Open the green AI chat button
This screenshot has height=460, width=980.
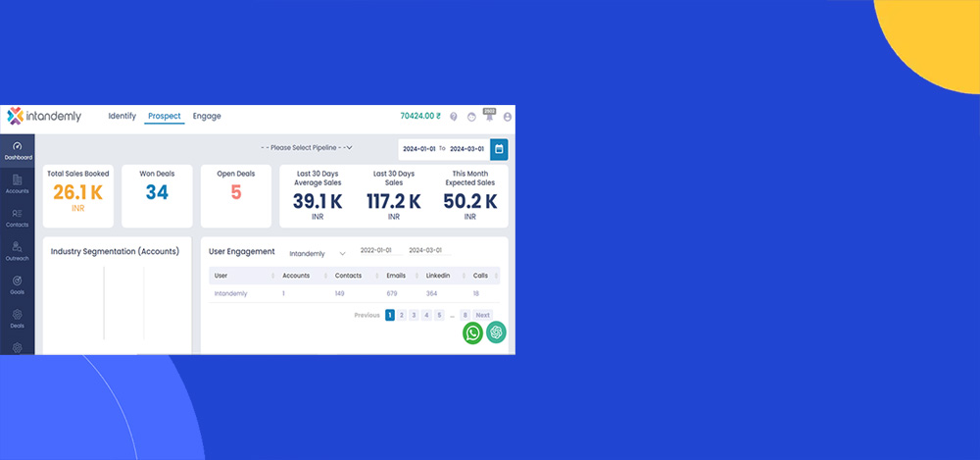pyautogui.click(x=496, y=332)
